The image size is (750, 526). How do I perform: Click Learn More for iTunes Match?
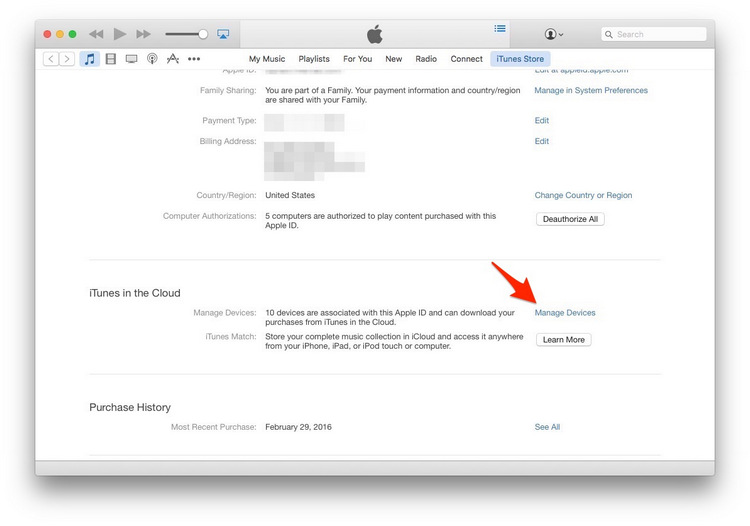click(563, 340)
